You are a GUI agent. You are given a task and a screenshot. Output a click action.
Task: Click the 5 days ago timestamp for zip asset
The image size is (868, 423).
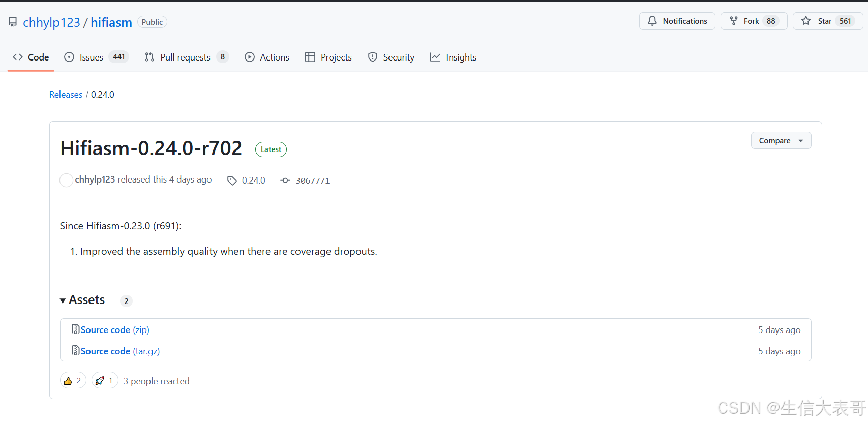coord(780,330)
